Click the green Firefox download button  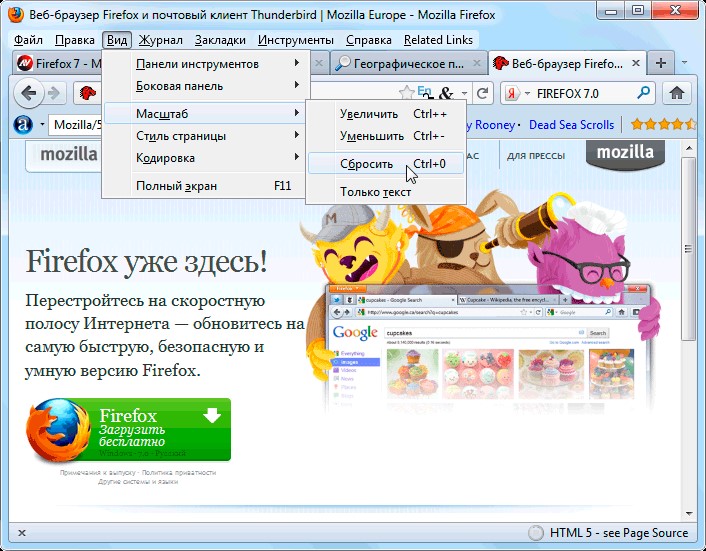(x=129, y=430)
